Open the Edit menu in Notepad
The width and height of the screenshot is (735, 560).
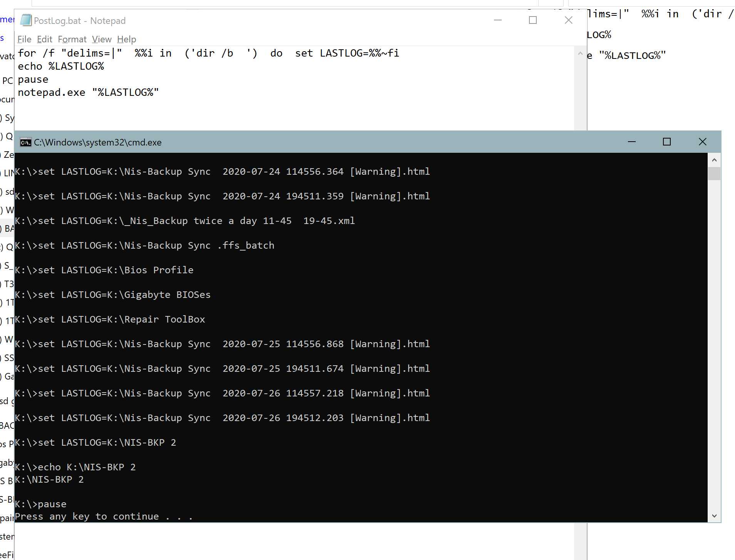tap(45, 39)
